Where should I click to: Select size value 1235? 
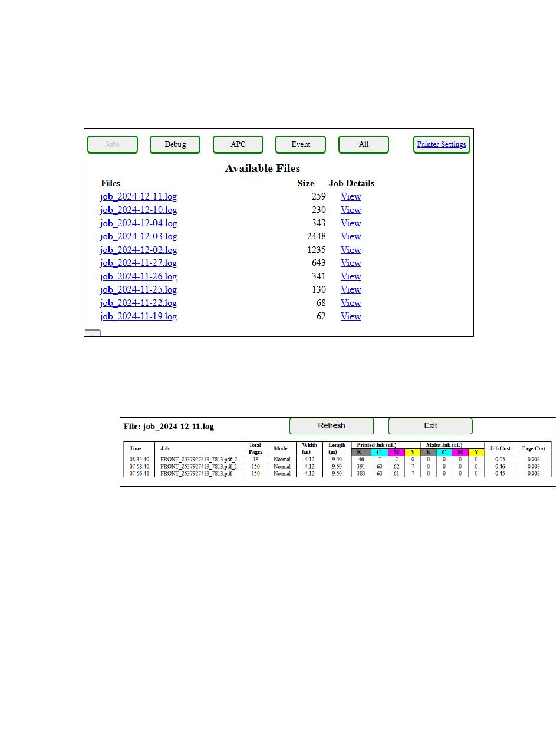(317, 250)
